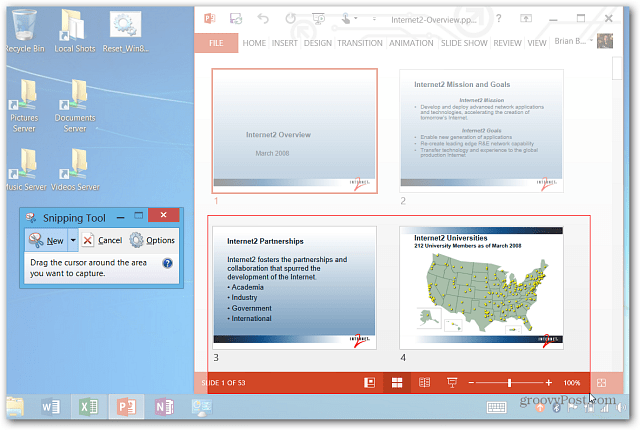This screenshot has width=640, height=430.
Task: Open Recycle Bin desktop icon
Action: pos(24,31)
